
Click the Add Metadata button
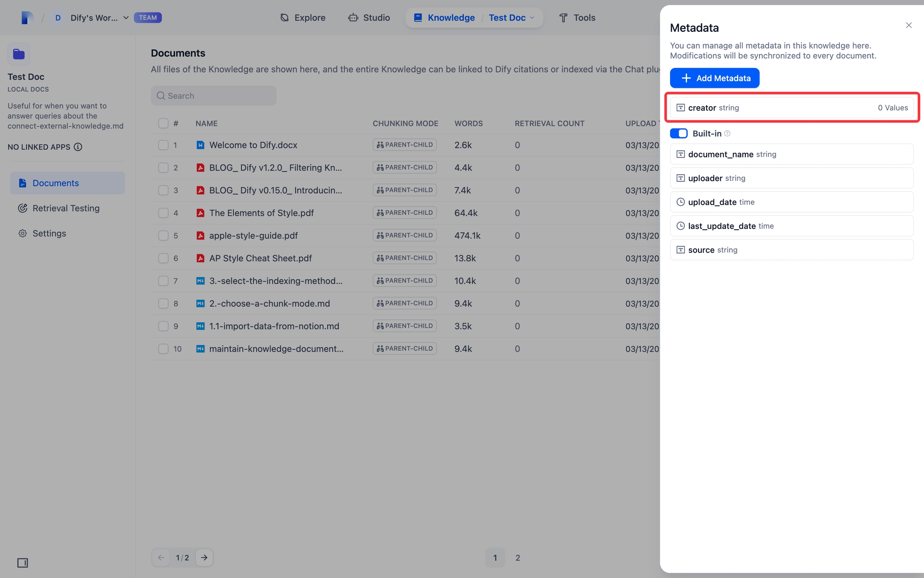point(714,78)
